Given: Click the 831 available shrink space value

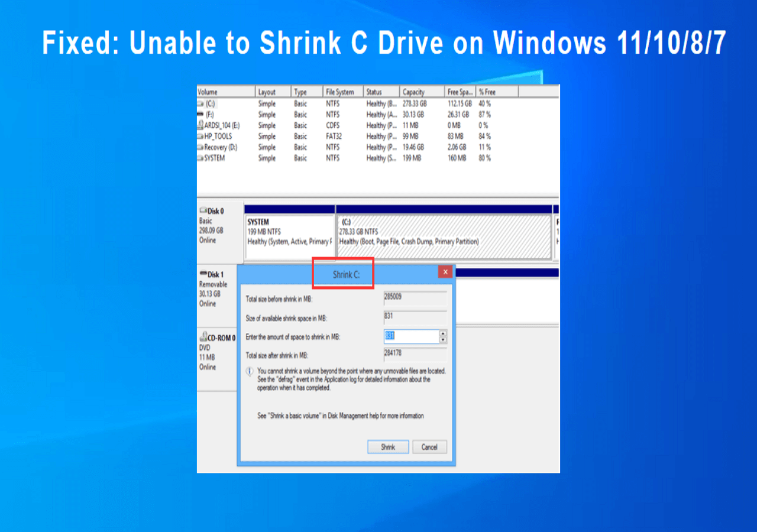Looking at the screenshot, I should [415, 317].
